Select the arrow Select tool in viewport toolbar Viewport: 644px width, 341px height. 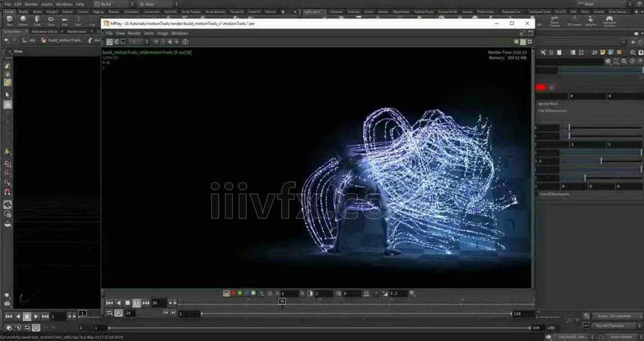7,95
